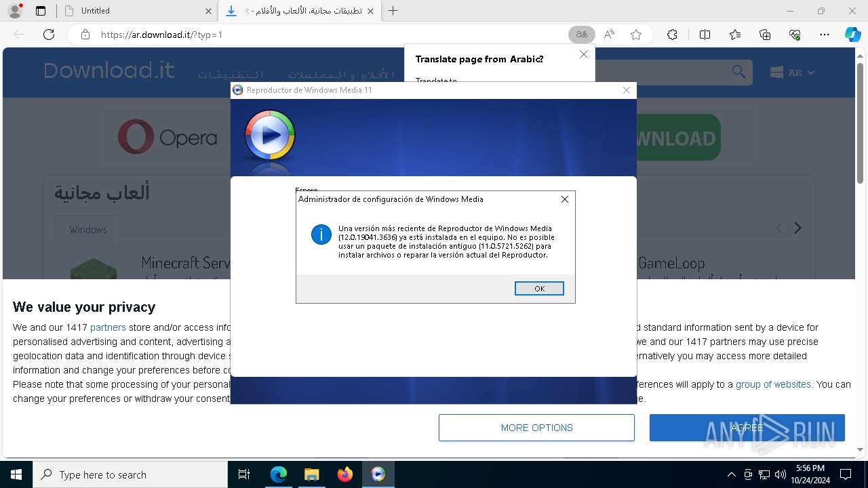Open the network tray icon

tap(764, 474)
